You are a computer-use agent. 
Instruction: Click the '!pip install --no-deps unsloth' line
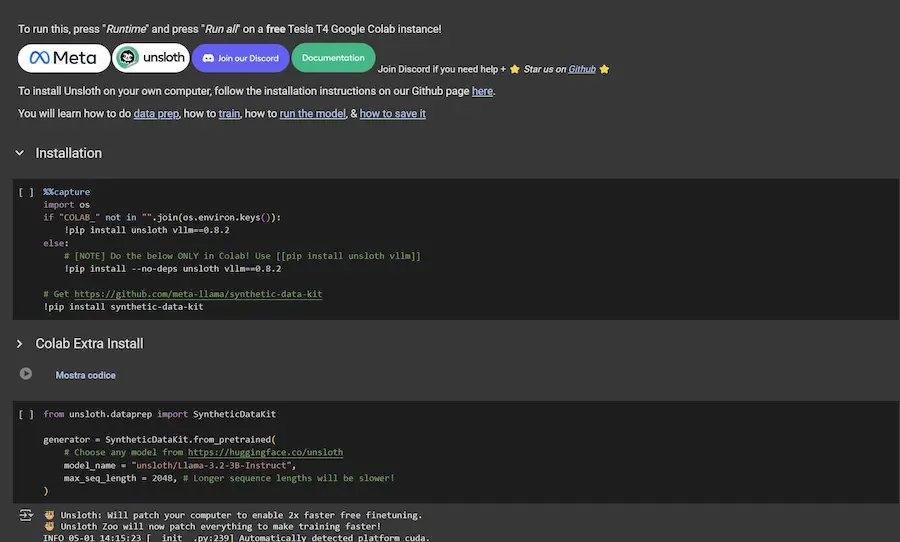(x=173, y=269)
